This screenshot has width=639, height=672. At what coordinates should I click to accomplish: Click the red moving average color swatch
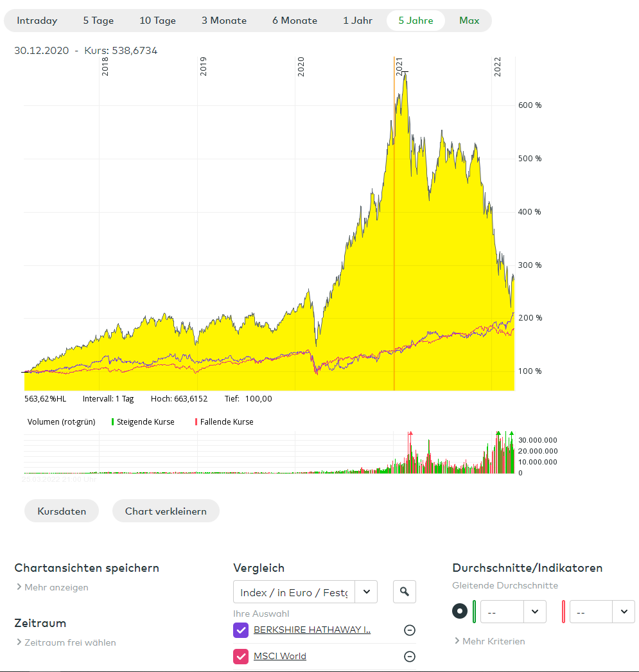[563, 612]
